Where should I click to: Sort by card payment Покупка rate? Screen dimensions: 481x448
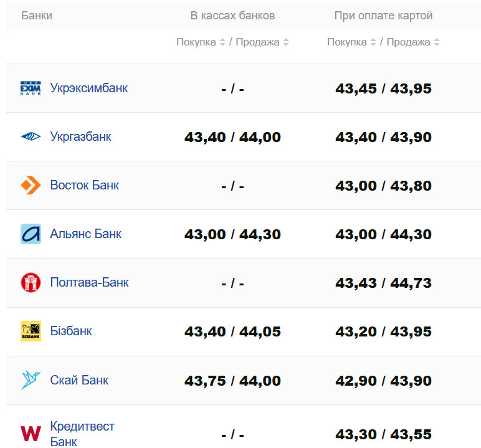coord(372,42)
